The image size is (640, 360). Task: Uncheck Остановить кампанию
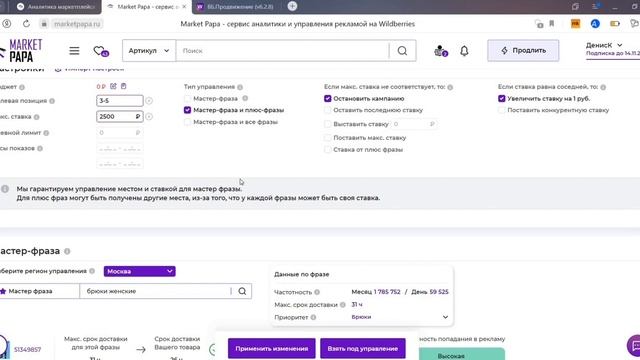[x=328, y=98]
